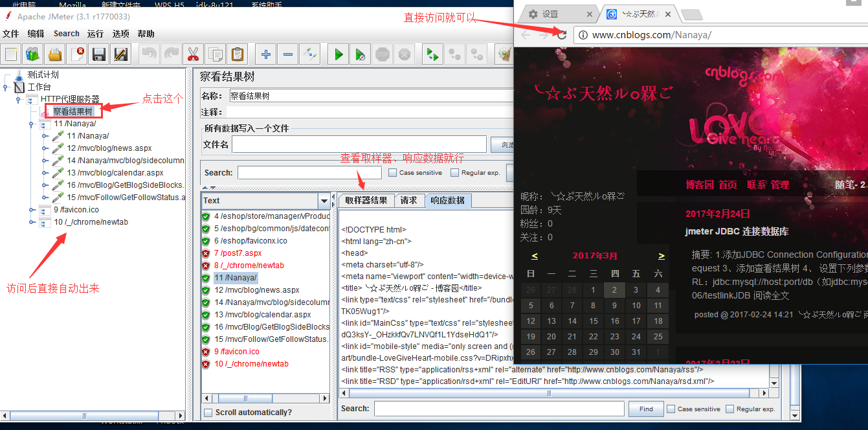The image size is (868, 430).
Task: Start the test with green play icon
Action: click(x=338, y=54)
